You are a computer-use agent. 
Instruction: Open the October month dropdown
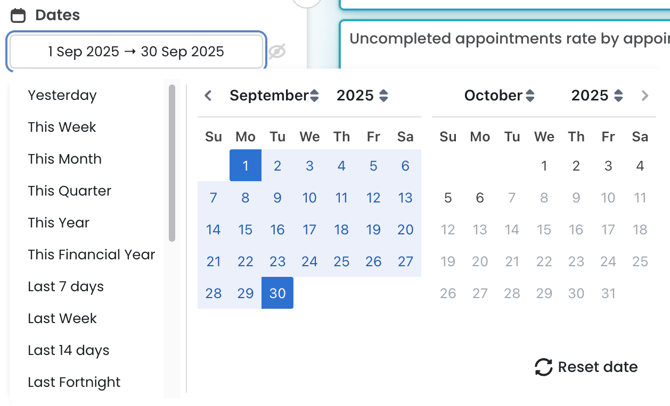pos(499,96)
